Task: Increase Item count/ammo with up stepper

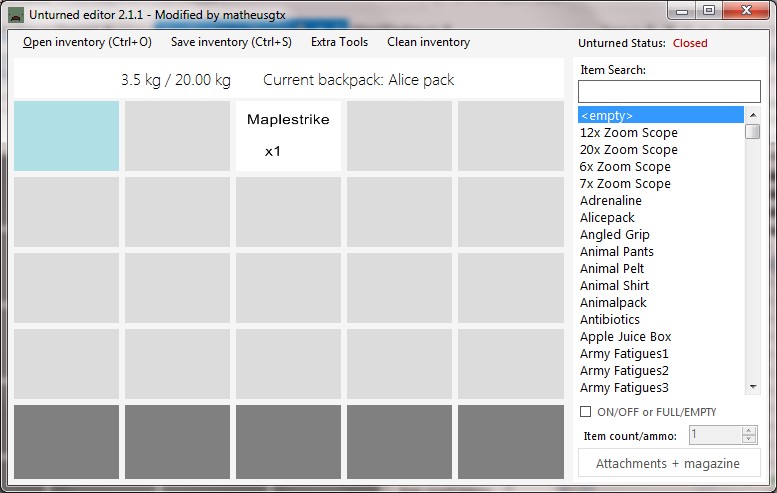Action: pos(749,431)
